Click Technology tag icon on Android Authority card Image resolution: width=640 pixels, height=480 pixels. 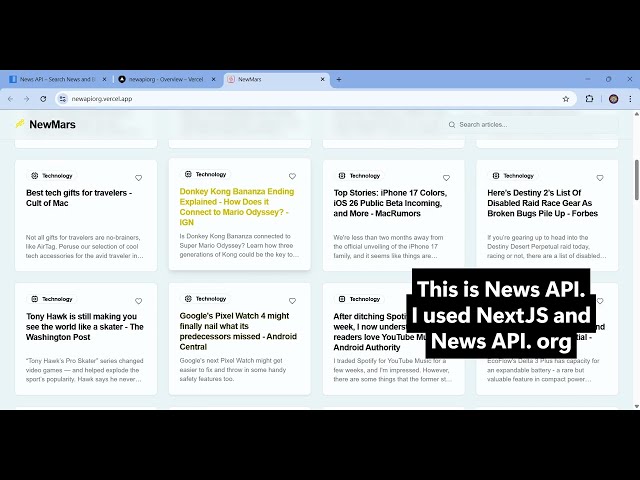click(x=342, y=299)
